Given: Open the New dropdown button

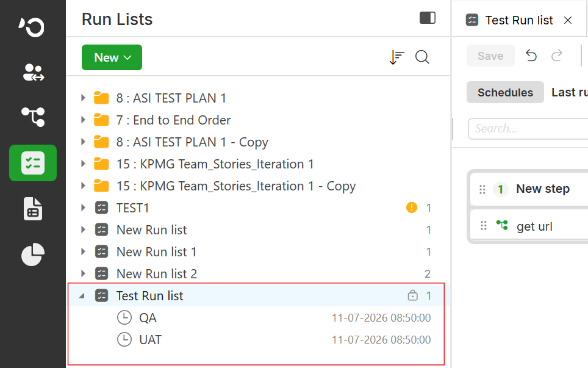Looking at the screenshot, I should click(112, 57).
